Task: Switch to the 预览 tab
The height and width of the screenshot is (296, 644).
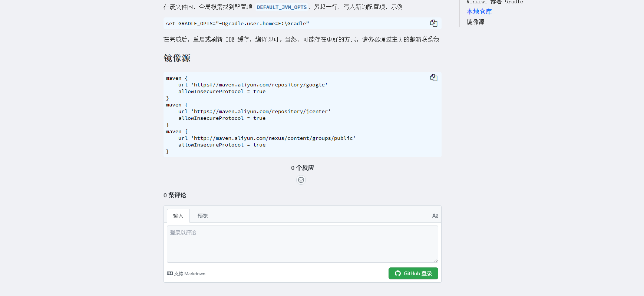Action: coord(203,216)
